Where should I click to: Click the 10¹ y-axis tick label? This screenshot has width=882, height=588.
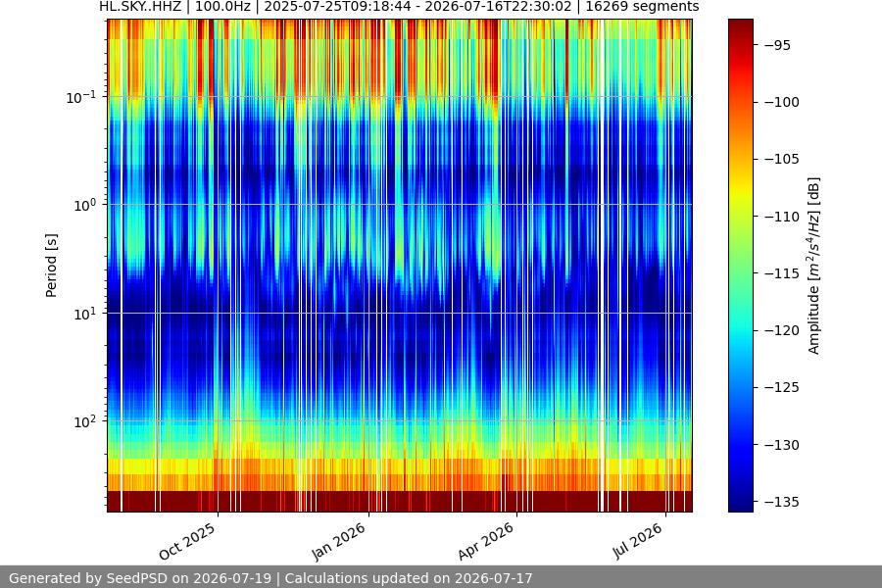[85, 314]
